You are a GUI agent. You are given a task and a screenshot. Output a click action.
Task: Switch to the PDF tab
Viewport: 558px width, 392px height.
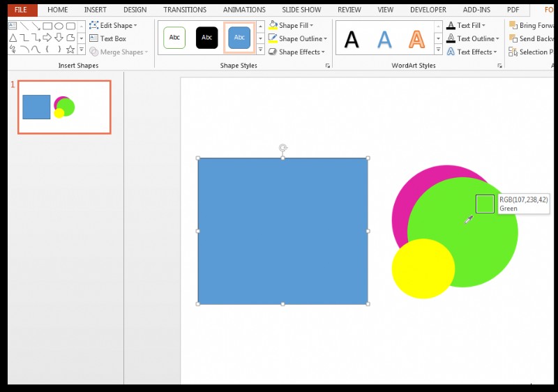click(513, 10)
